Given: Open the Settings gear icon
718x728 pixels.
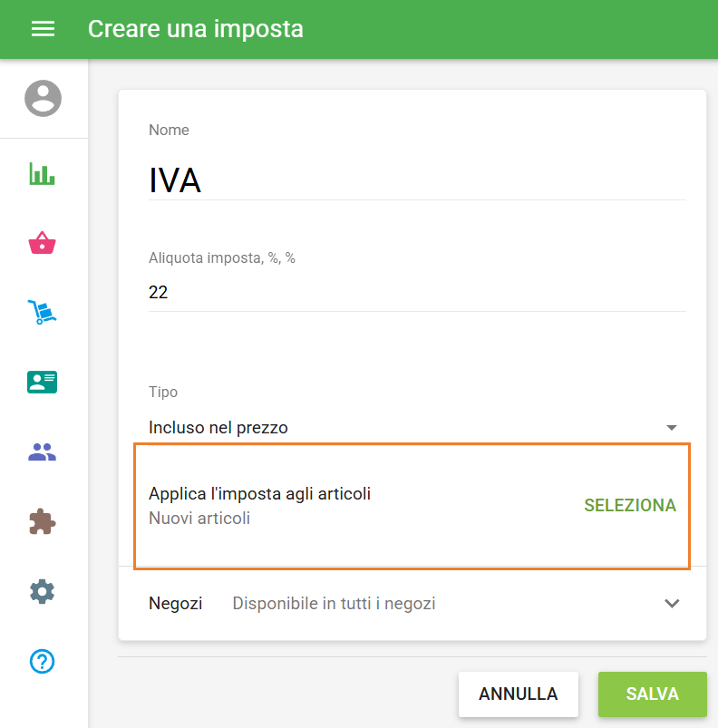Looking at the screenshot, I should point(43,592).
